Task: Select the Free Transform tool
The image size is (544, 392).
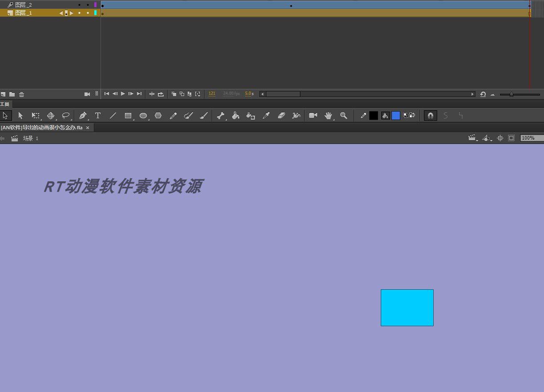Action: pyautogui.click(x=36, y=116)
